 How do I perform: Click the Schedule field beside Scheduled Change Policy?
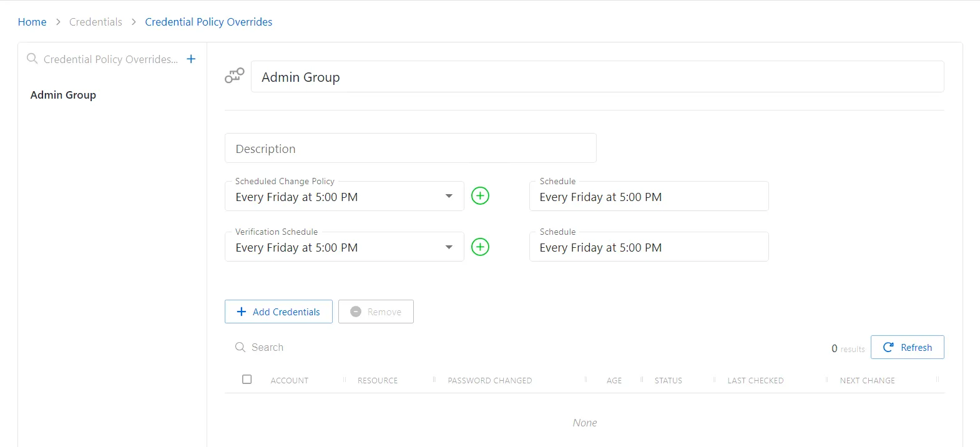[649, 196]
